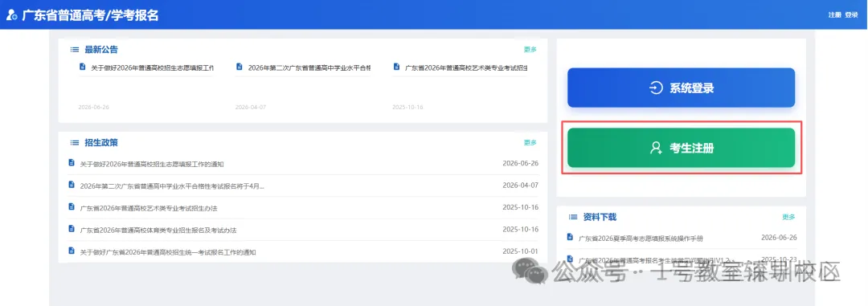Open policy 2026年第二次广东省普通高中学业水平合格性考试报名

click(x=172, y=186)
